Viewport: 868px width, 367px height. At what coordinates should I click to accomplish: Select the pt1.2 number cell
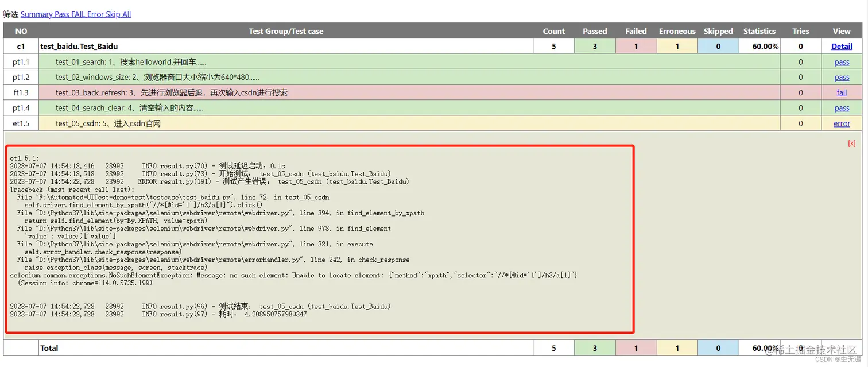click(x=21, y=78)
